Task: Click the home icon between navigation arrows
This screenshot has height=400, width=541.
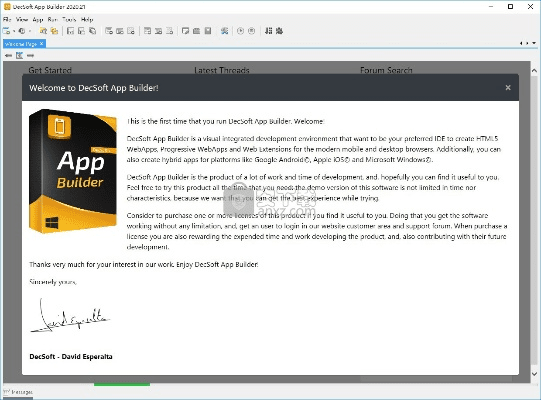Action: pyautogui.click(x=19, y=55)
